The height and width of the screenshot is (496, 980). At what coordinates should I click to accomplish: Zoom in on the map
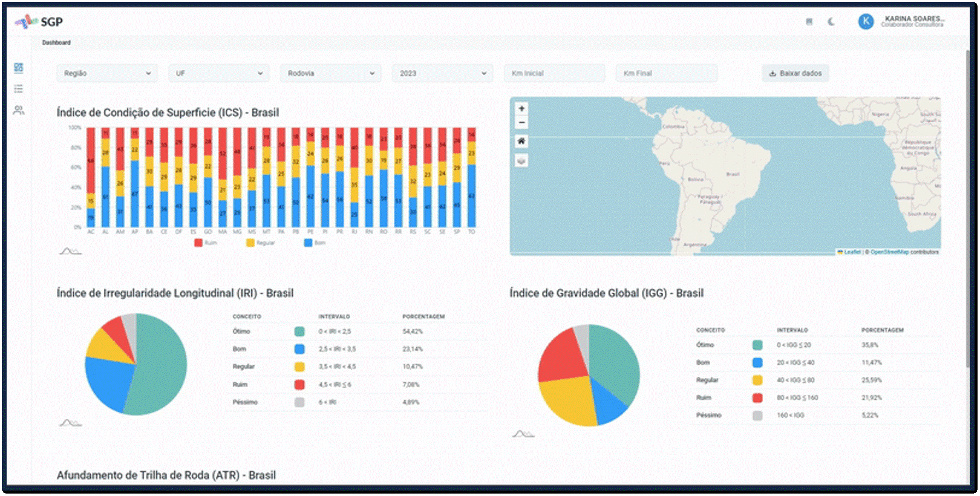(521, 108)
